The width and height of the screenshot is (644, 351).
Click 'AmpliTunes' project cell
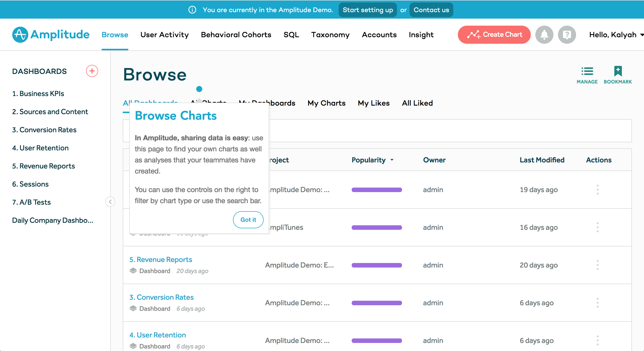(x=286, y=227)
